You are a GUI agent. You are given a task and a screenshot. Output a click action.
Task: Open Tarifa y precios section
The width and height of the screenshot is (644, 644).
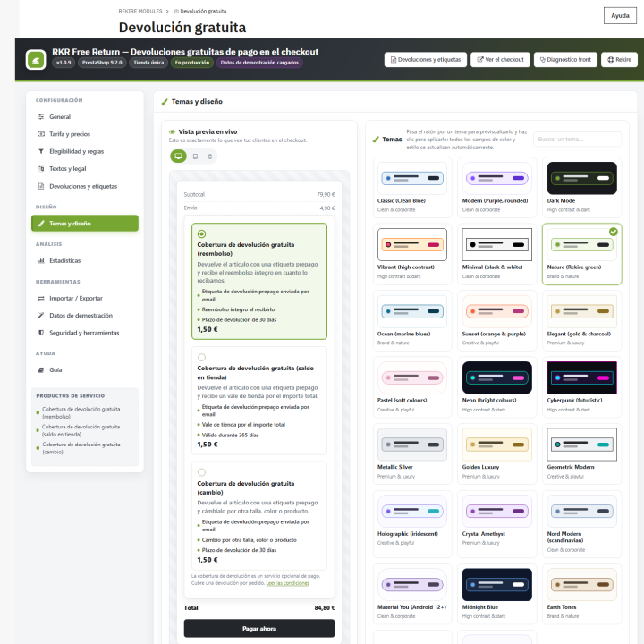(85, 134)
